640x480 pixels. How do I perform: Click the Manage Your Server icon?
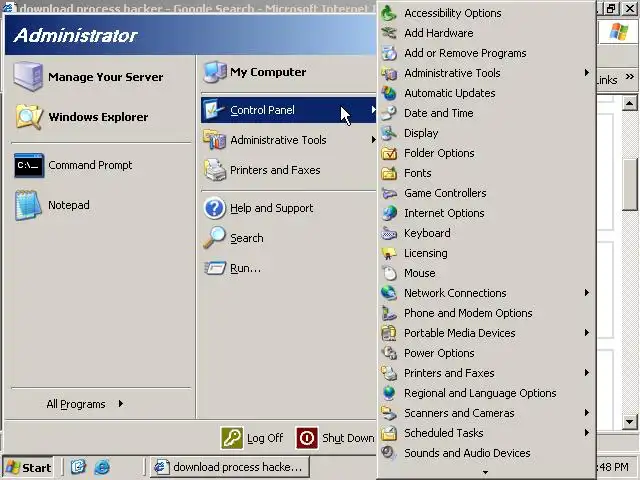click(28, 76)
